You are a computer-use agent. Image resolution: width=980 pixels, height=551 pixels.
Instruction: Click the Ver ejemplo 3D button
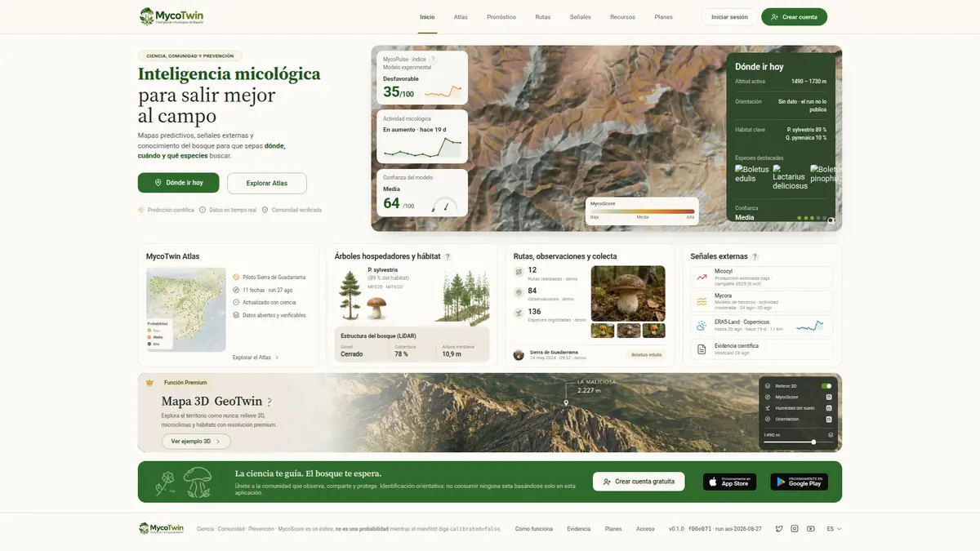coord(196,441)
